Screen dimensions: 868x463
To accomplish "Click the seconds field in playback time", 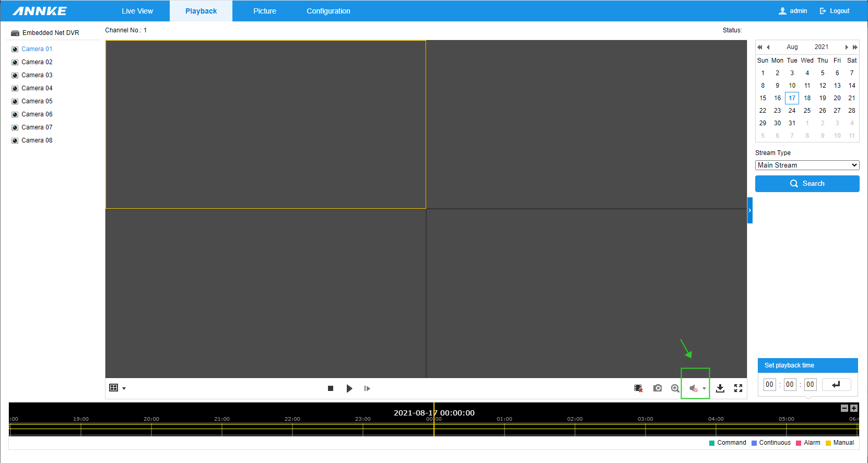I will (x=810, y=385).
